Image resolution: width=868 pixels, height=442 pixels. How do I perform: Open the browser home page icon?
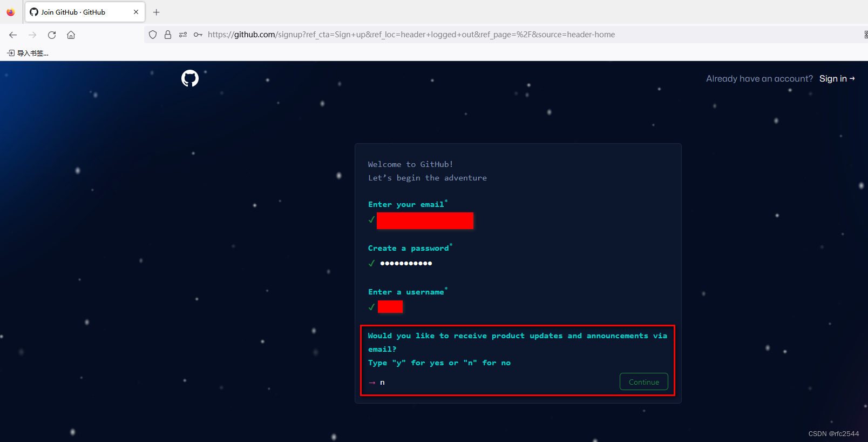coord(71,35)
